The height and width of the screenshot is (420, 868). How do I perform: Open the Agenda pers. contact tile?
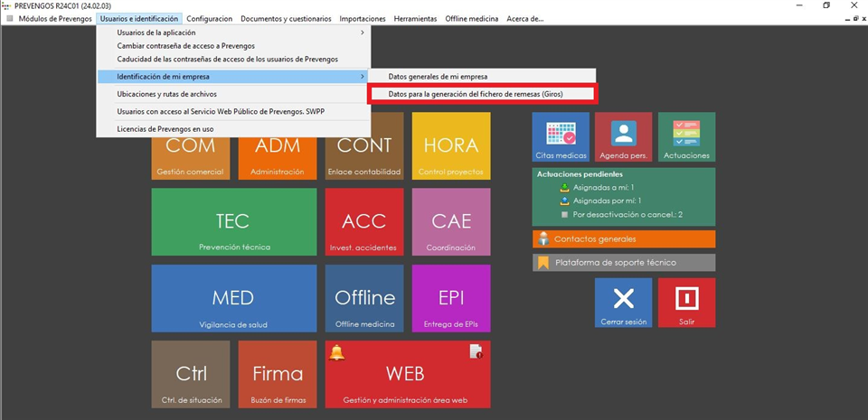click(623, 137)
